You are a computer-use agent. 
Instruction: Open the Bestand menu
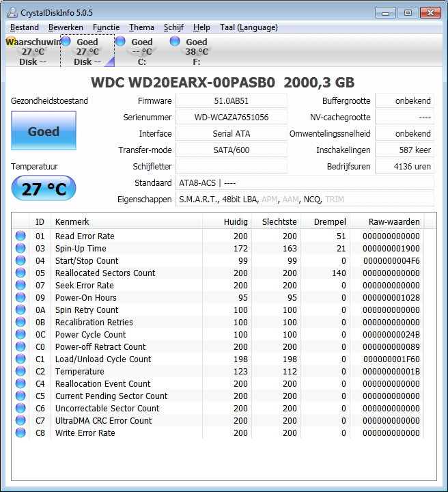[25, 27]
